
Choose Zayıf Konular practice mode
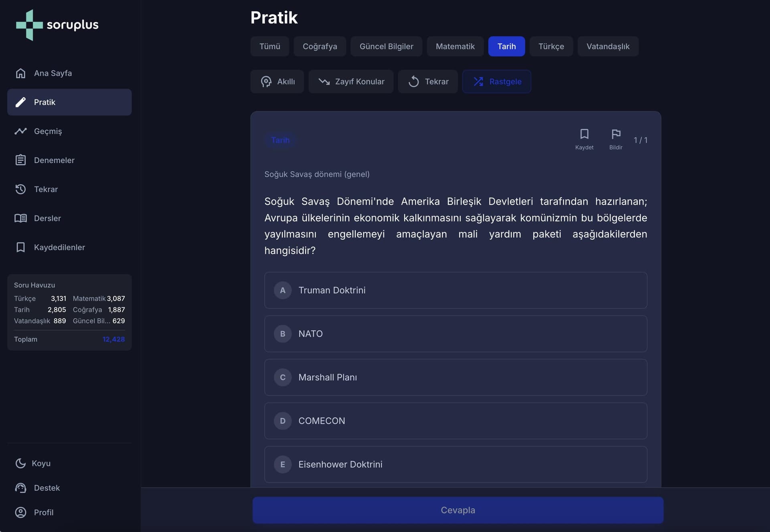point(351,82)
